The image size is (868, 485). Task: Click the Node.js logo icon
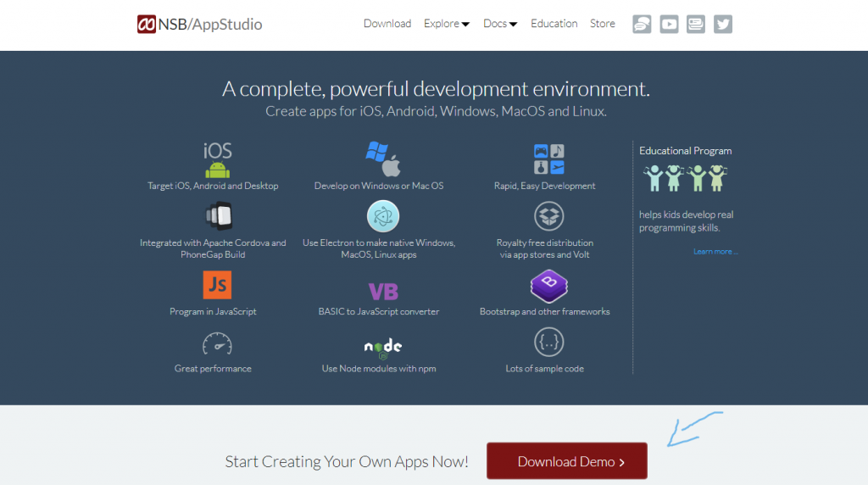[383, 347]
